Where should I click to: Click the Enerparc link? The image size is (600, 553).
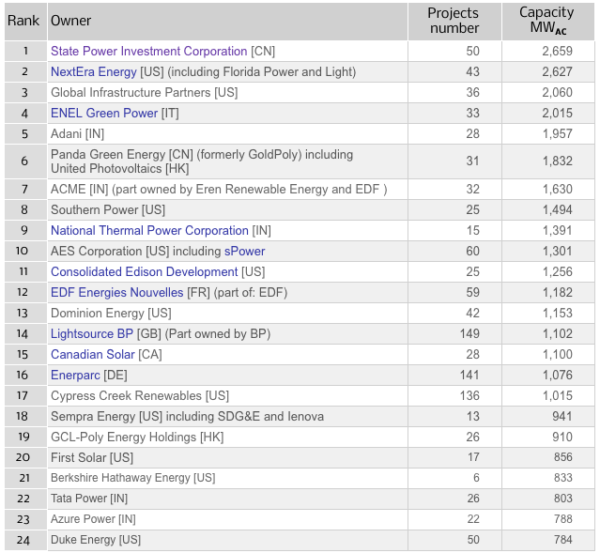pyautogui.click(x=75, y=375)
